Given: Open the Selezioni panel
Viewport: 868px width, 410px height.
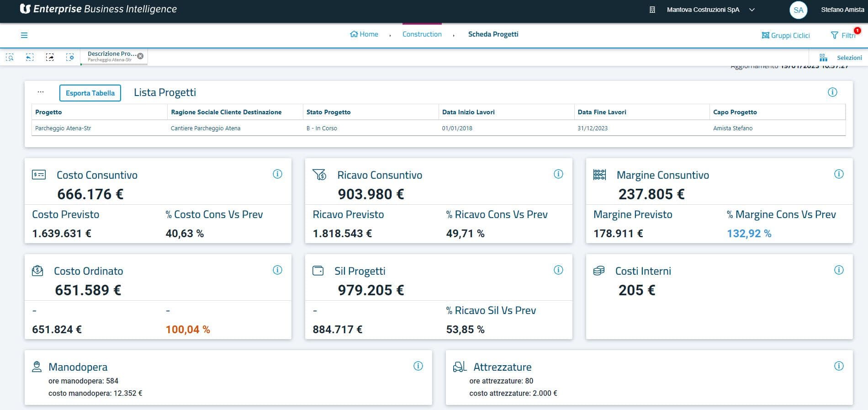Looking at the screenshot, I should pos(841,58).
